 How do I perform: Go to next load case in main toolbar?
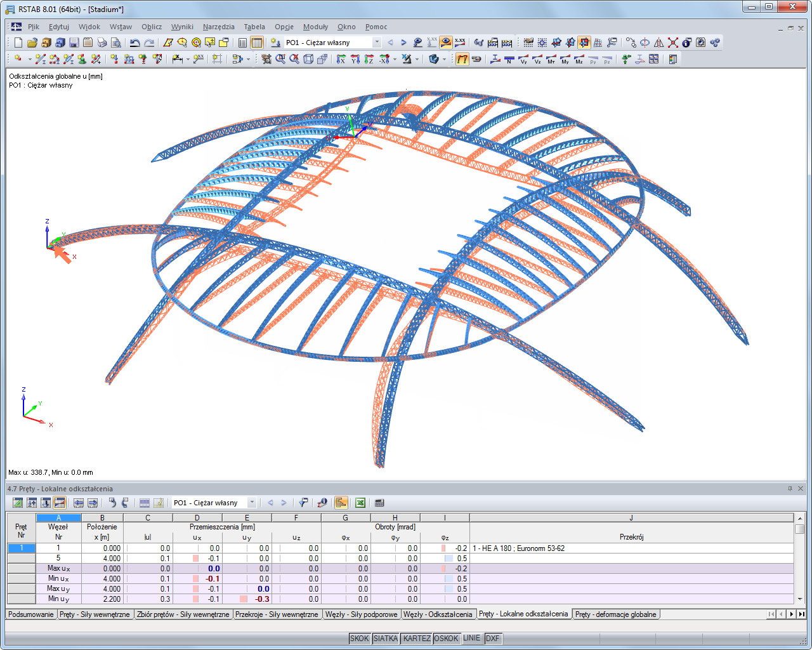pyautogui.click(x=403, y=43)
